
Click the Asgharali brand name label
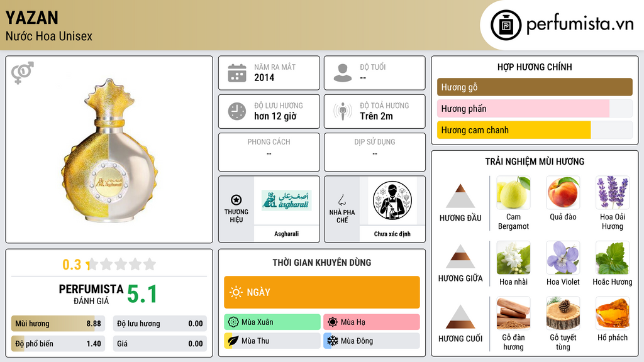pyautogui.click(x=287, y=234)
